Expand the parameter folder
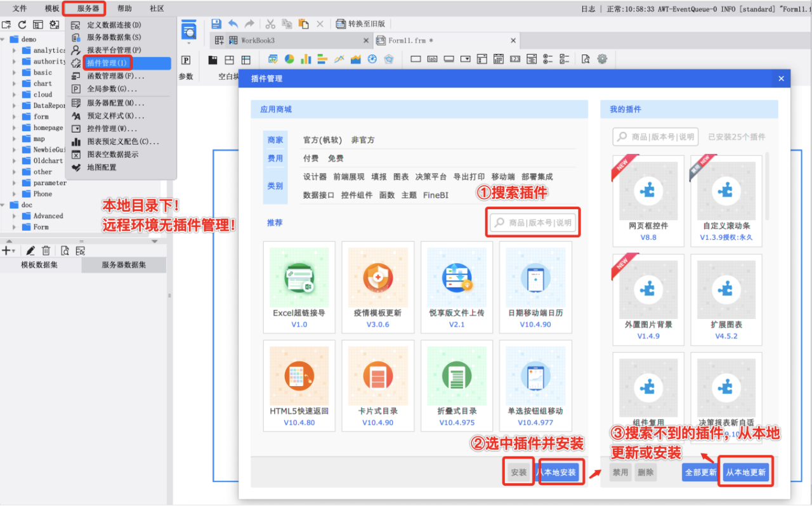This screenshot has height=506, width=812. click(14, 183)
